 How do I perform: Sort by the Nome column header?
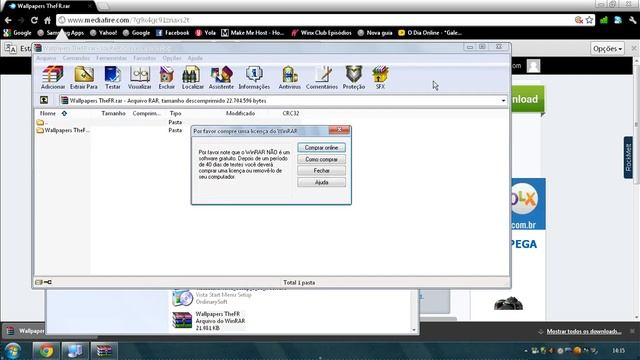[48, 113]
